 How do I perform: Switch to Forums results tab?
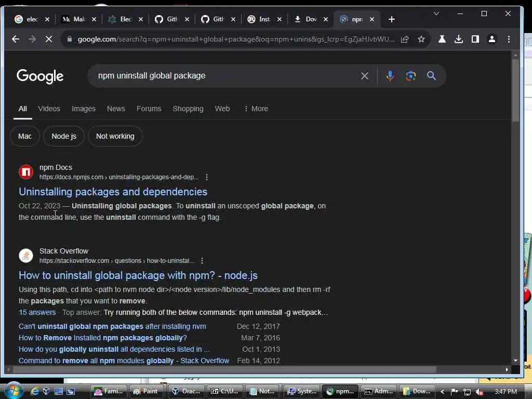point(149,109)
